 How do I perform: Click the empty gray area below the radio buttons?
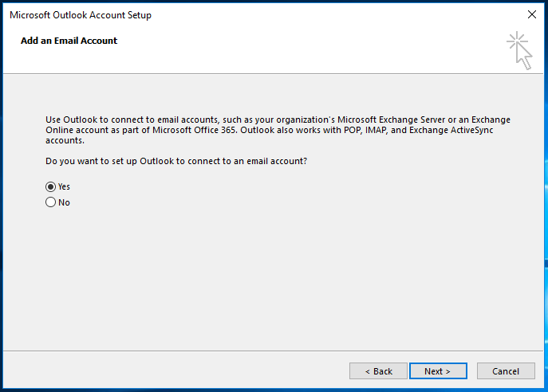point(273,279)
